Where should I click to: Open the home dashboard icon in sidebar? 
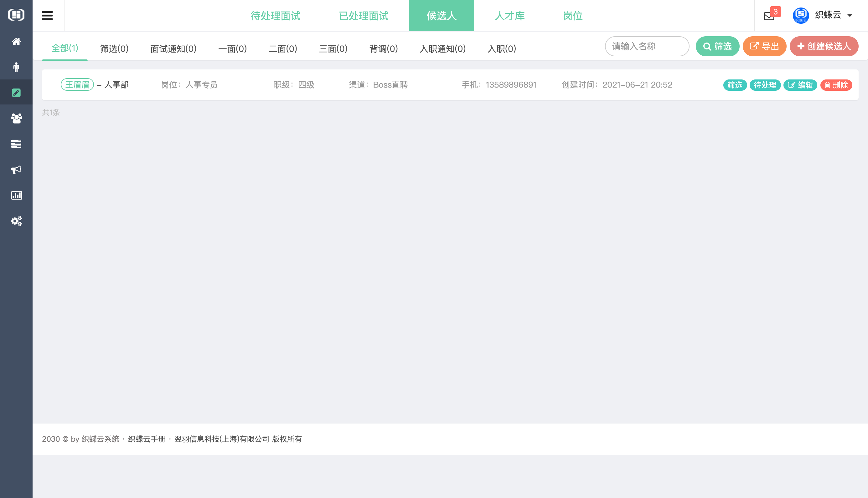tap(16, 41)
